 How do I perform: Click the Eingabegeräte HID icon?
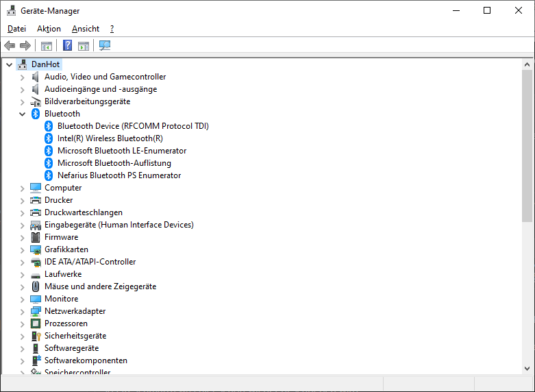click(36, 225)
